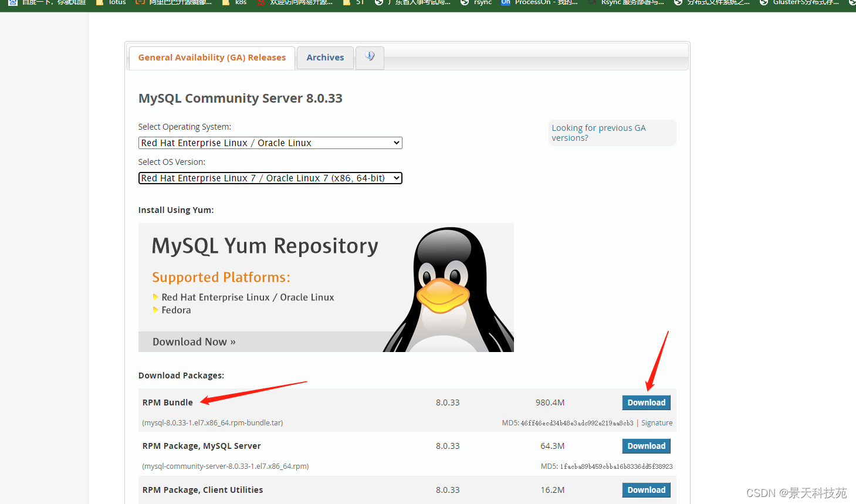The image size is (856, 504).
Task: Select the RPM Package, Client Utilities title
Action: point(202,490)
